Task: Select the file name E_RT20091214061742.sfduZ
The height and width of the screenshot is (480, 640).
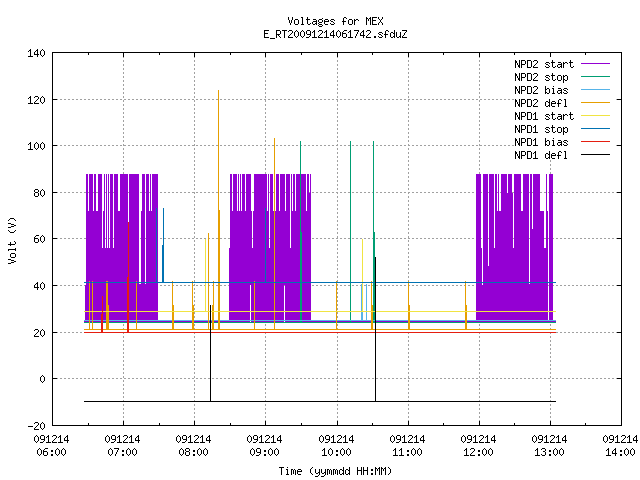Action: [335, 34]
